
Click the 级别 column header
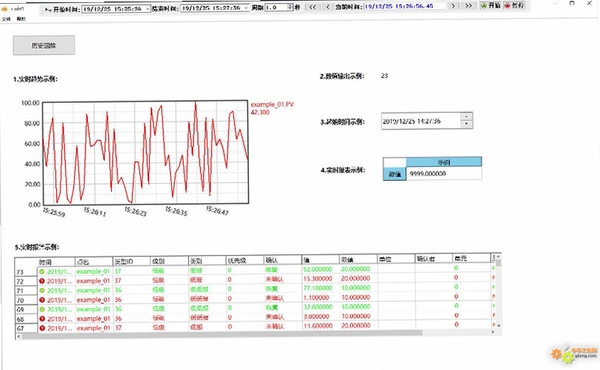pyautogui.click(x=169, y=261)
